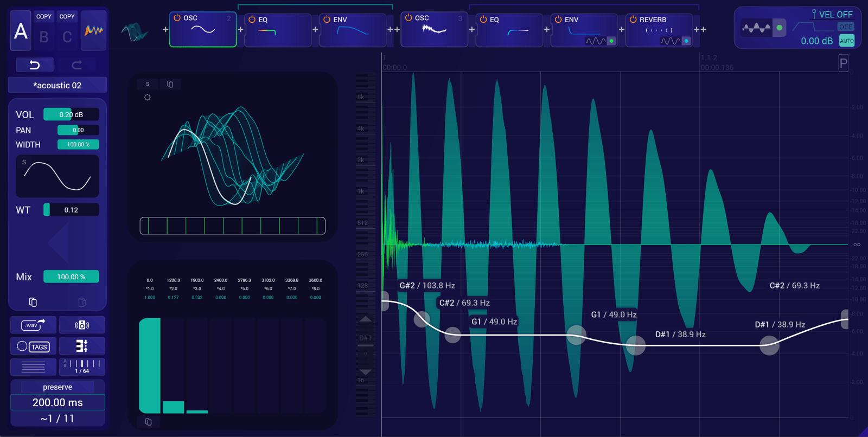868x437 pixels.
Task: Click the keyboard keys with arrows icon
Action: [x=82, y=346]
